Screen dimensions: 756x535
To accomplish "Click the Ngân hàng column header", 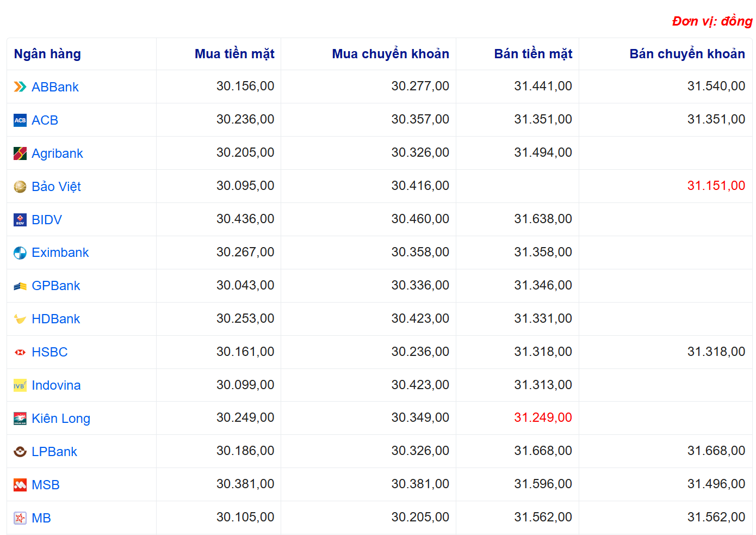I will click(47, 54).
